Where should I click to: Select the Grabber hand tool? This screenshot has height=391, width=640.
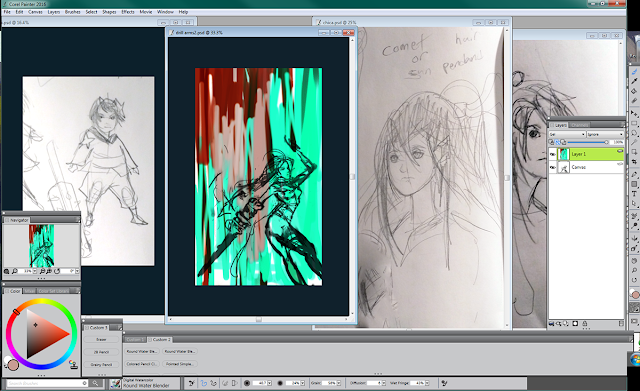pyautogui.click(x=634, y=260)
